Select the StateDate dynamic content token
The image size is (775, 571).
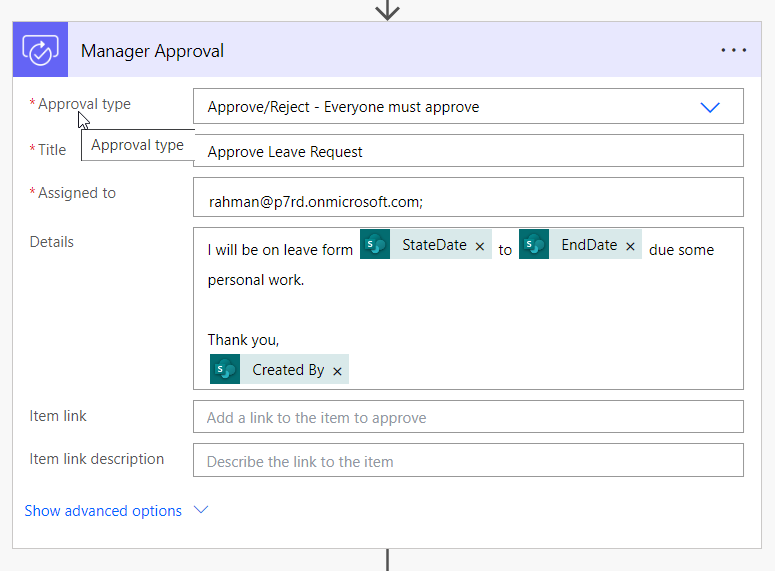click(434, 245)
